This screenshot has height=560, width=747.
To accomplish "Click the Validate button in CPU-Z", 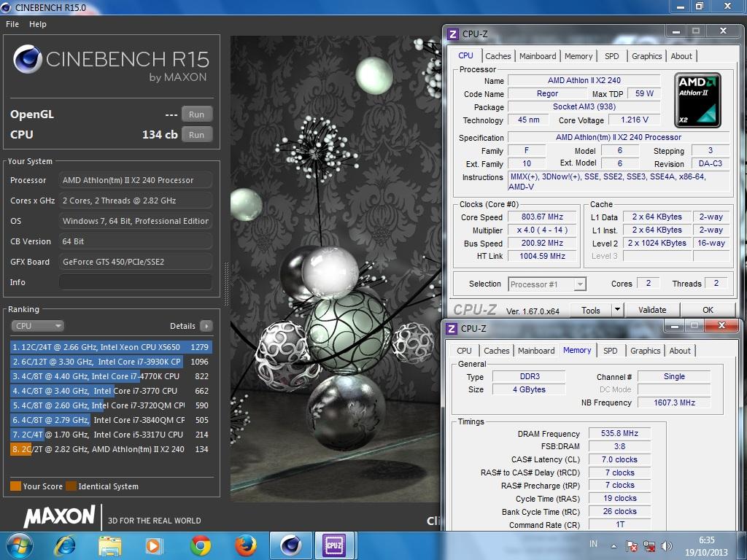I will click(652, 310).
